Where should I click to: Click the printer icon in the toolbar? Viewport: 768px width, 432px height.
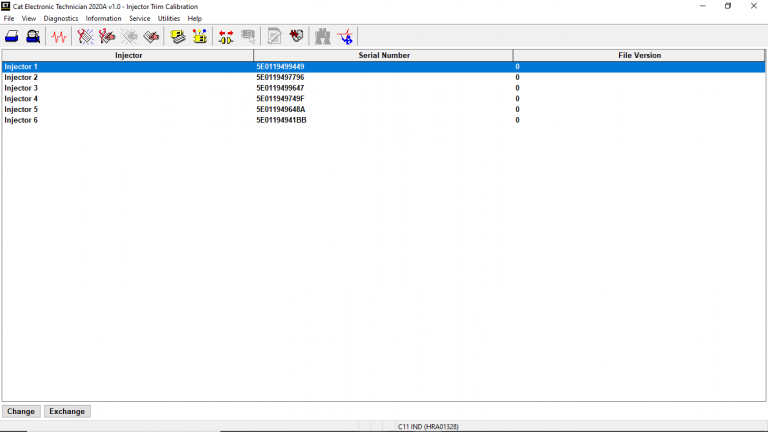12,37
